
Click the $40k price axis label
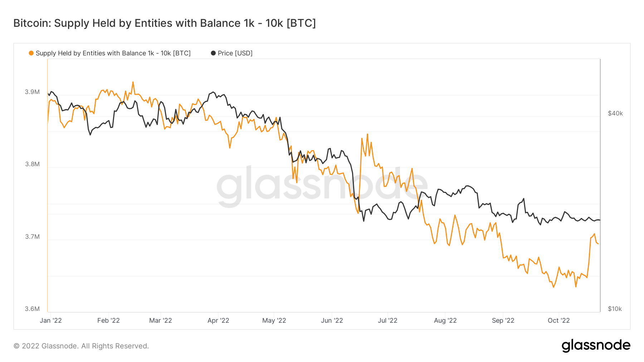pos(615,114)
